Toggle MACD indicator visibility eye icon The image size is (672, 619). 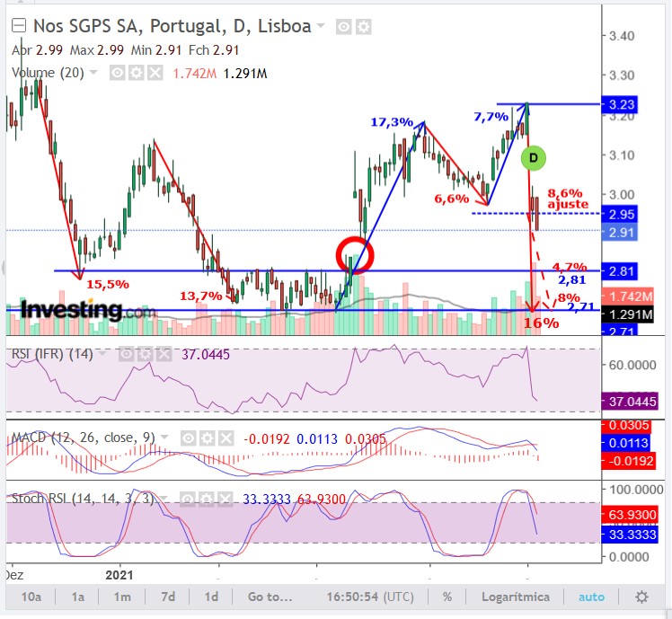[188, 438]
